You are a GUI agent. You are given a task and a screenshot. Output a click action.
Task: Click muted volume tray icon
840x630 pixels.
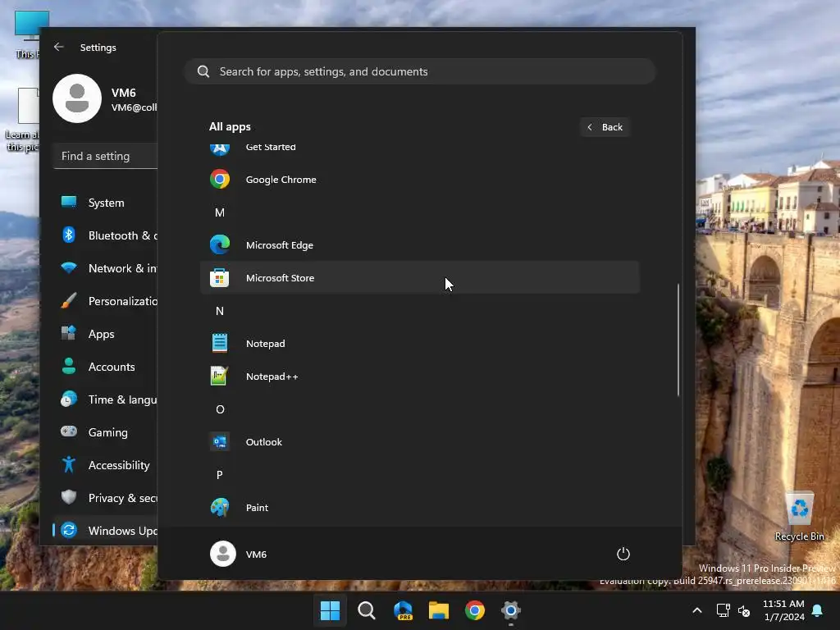coord(744,610)
